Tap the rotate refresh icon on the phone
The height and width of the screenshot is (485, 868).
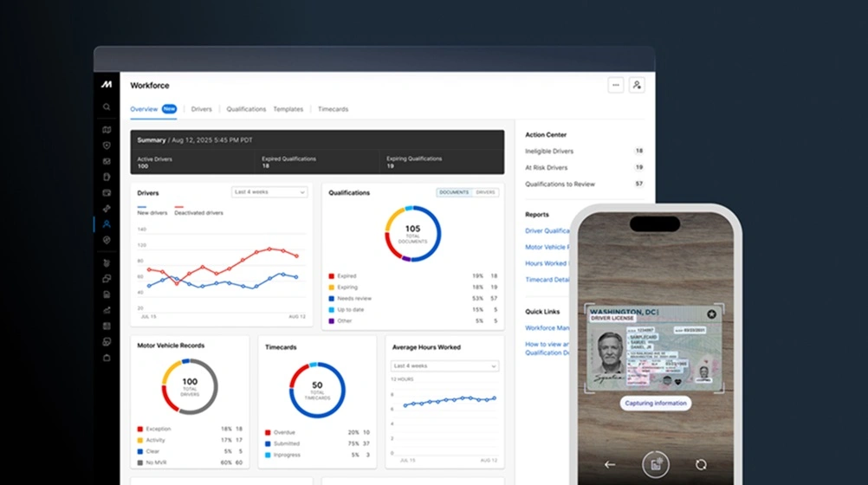[x=701, y=464]
